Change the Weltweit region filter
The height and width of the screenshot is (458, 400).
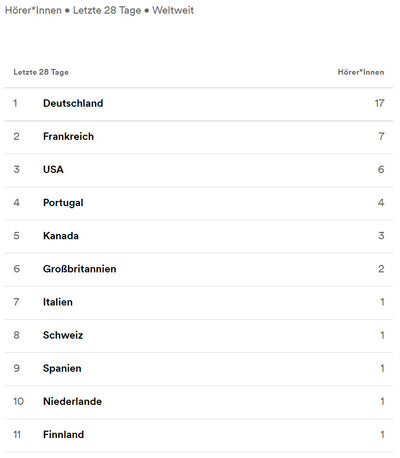pyautogui.click(x=173, y=10)
